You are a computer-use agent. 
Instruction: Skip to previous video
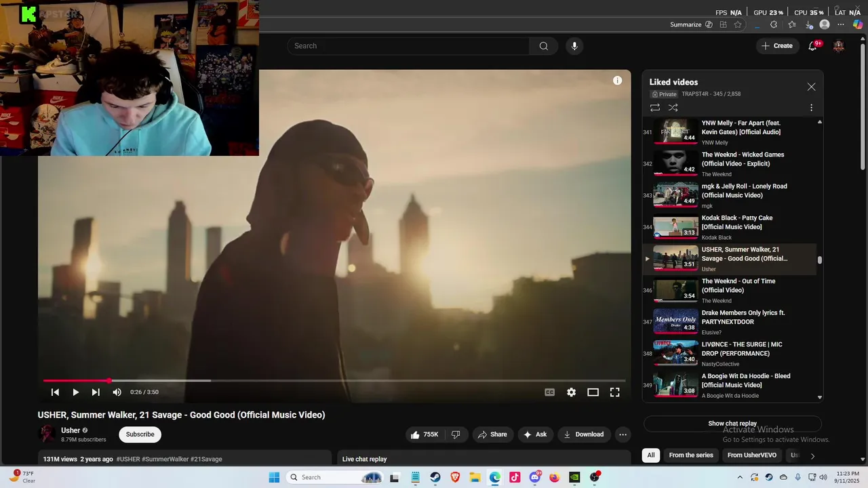coord(56,392)
